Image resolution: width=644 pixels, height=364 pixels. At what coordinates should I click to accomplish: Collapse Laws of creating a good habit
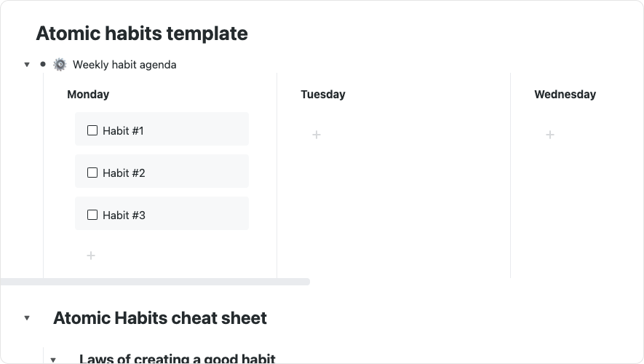tap(53, 360)
